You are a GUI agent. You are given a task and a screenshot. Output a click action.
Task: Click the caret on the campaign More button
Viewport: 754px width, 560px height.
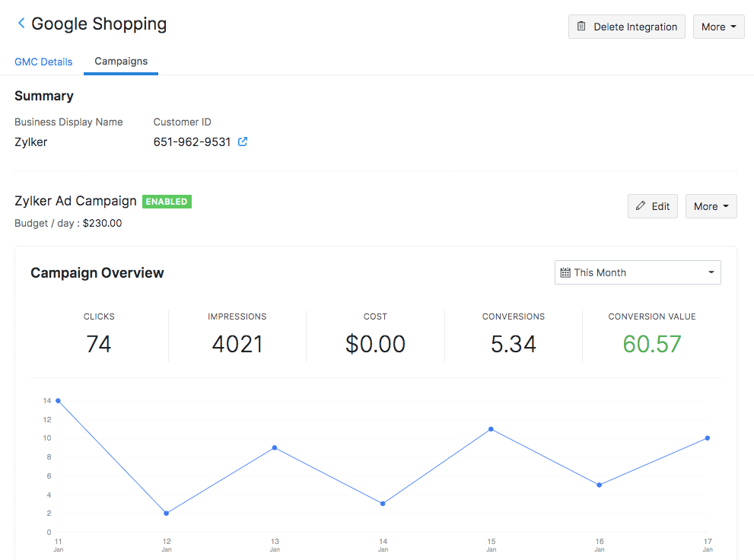point(725,205)
